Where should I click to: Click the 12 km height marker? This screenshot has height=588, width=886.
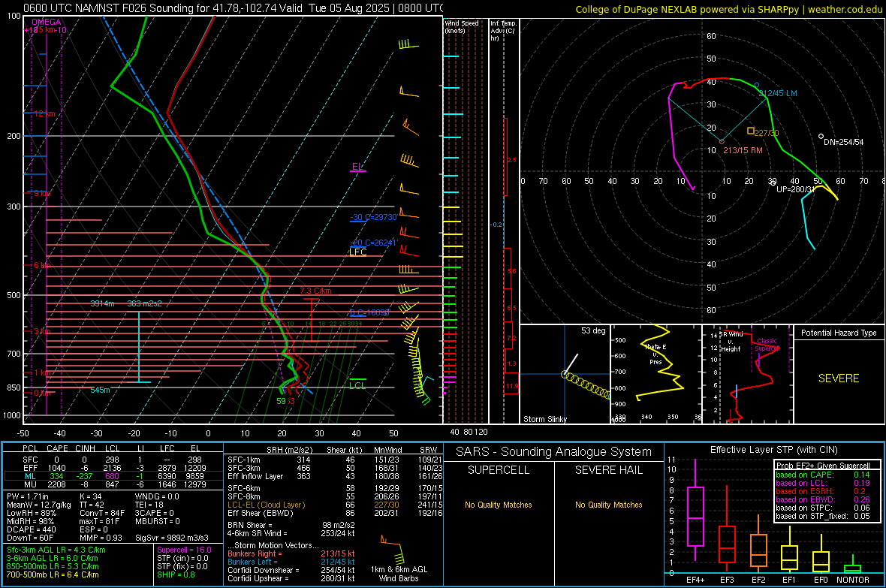pos(43,113)
